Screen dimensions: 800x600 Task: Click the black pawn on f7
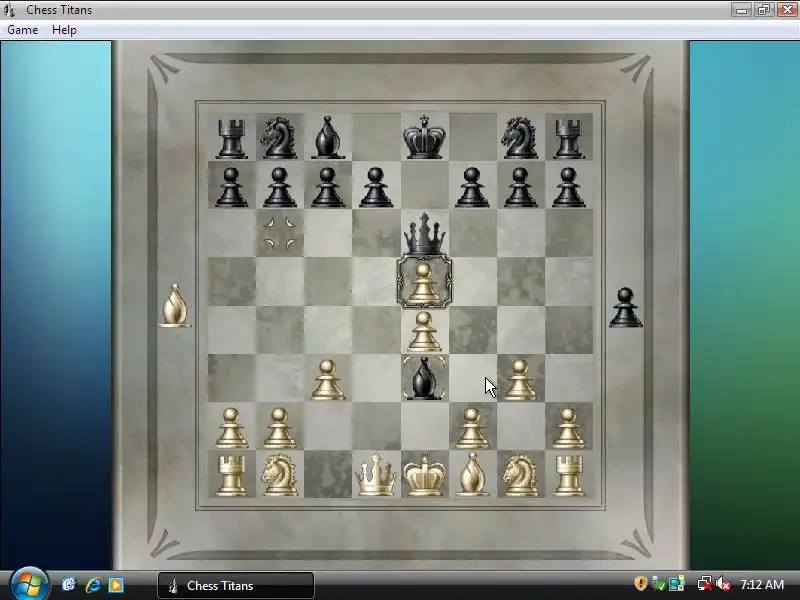tap(472, 187)
